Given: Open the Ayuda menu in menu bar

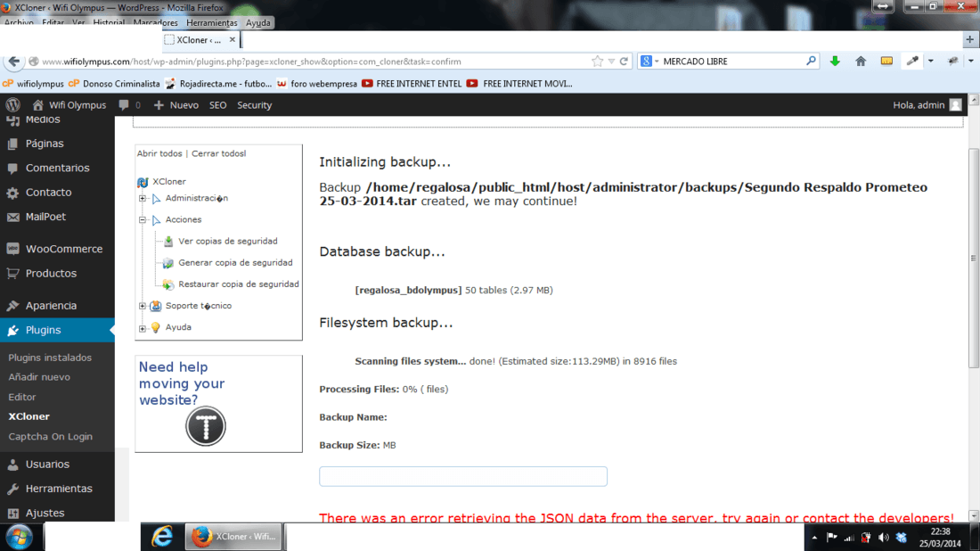Looking at the screenshot, I should 258,23.
